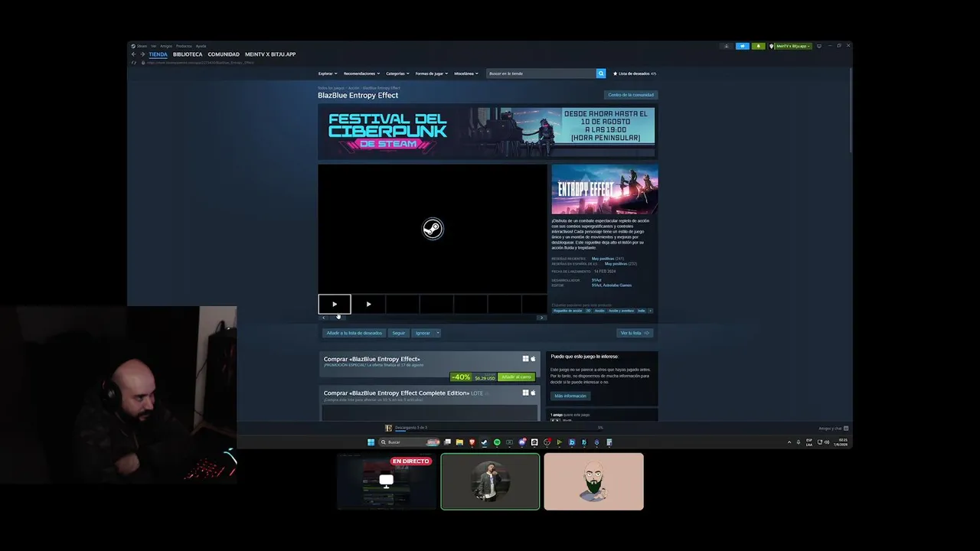Image resolution: width=980 pixels, height=551 pixels.
Task: Expand the Categorías store menu
Action: [397, 73]
